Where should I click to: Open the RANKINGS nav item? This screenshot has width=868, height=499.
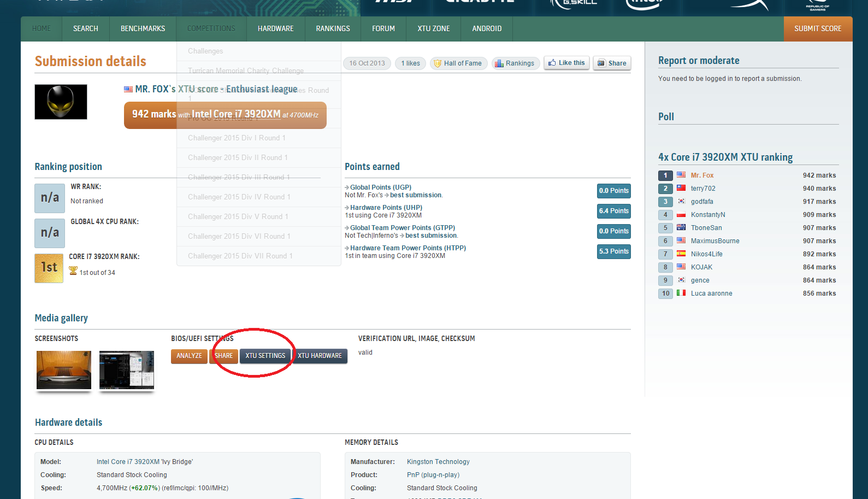[333, 29]
